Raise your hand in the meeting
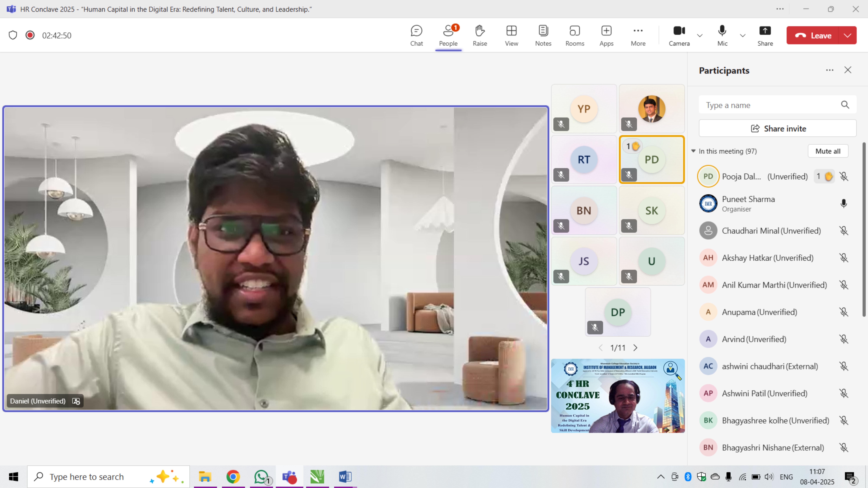The image size is (868, 488). (x=480, y=35)
